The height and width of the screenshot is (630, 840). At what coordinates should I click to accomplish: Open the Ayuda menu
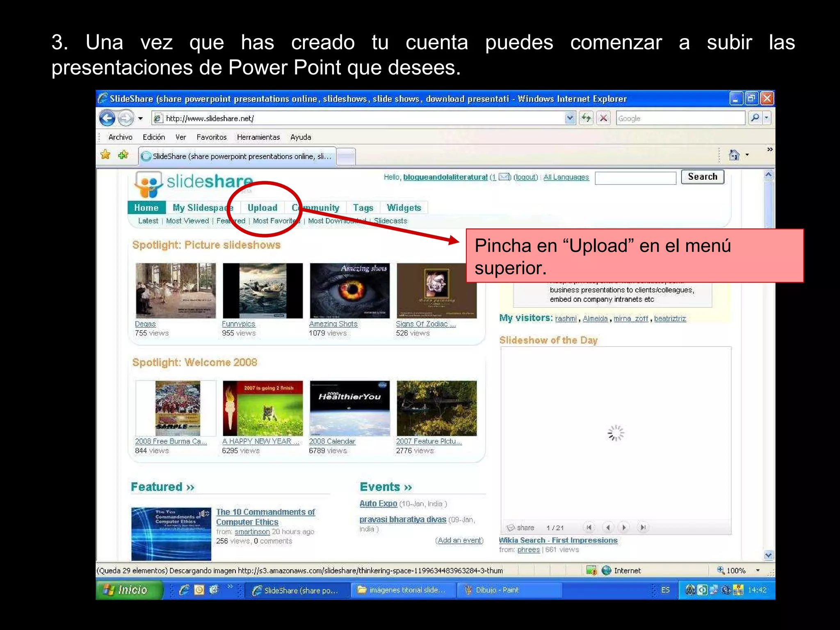click(301, 137)
